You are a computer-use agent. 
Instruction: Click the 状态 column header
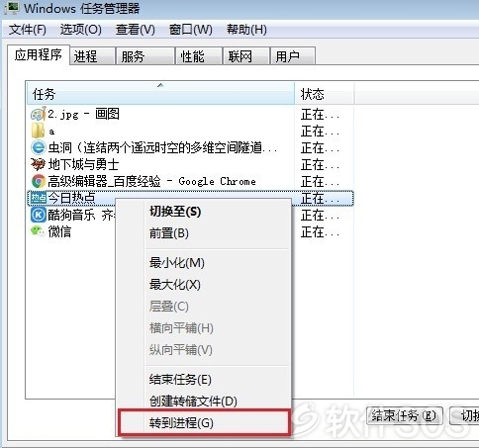325,94
